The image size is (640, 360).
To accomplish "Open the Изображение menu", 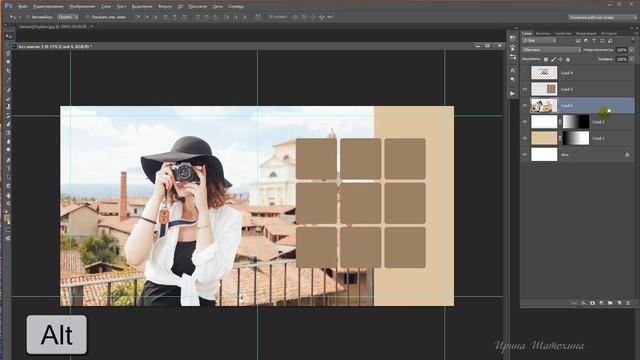I will (x=82, y=7).
